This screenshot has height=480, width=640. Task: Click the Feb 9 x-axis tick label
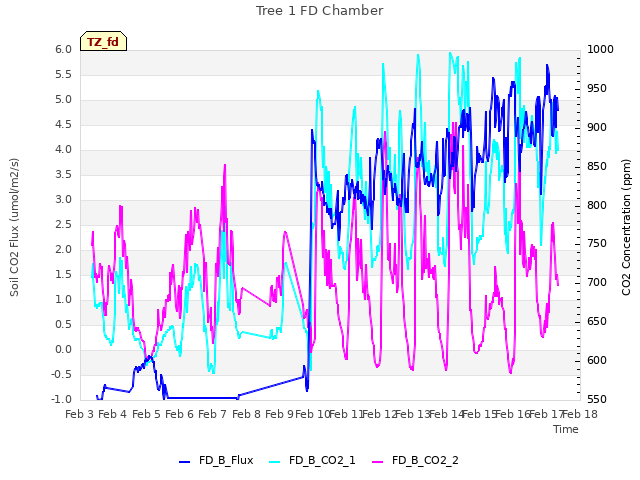coord(279,414)
